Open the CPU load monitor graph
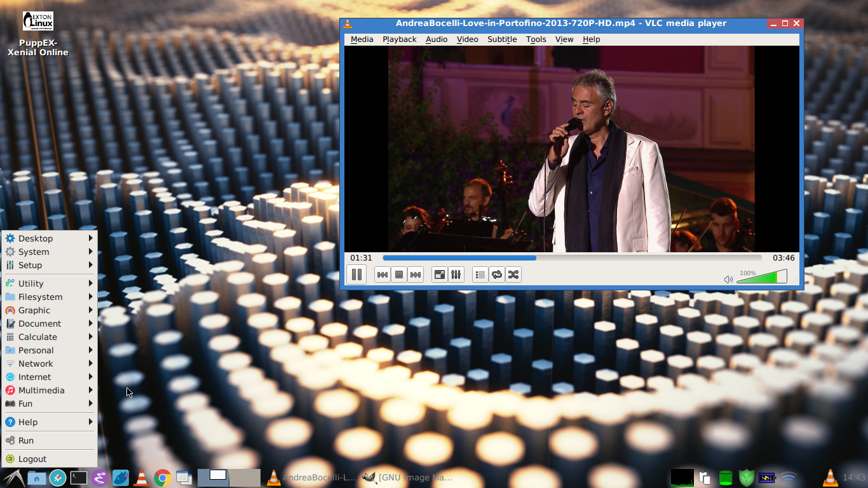Screen dimensions: 868x488 point(682,478)
